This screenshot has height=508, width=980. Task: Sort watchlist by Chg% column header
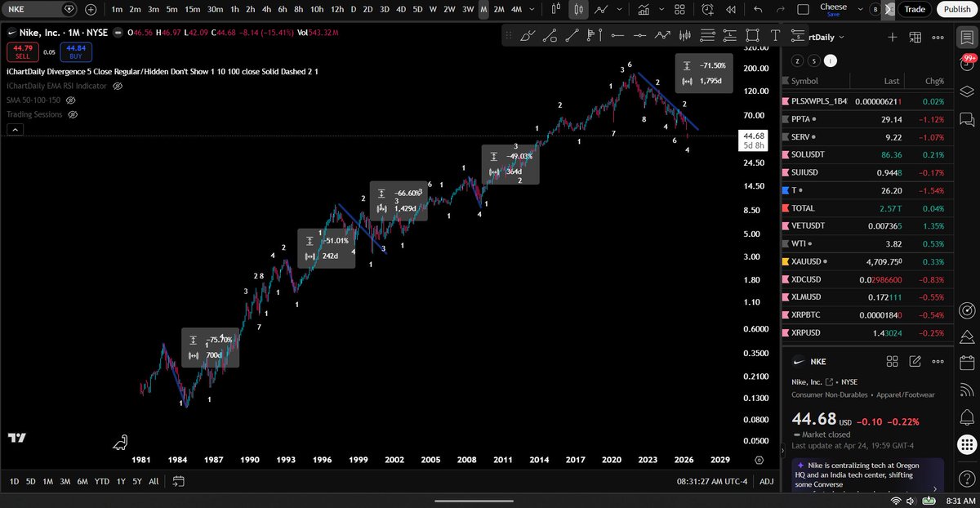pyautogui.click(x=934, y=81)
